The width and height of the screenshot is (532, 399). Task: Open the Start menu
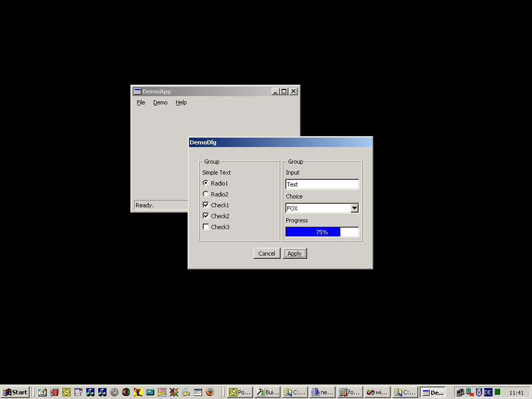coord(15,392)
